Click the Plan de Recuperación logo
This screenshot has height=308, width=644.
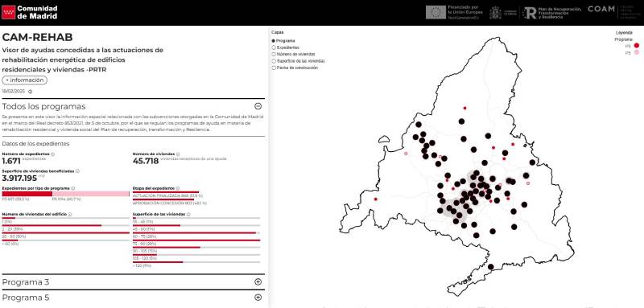553,12
